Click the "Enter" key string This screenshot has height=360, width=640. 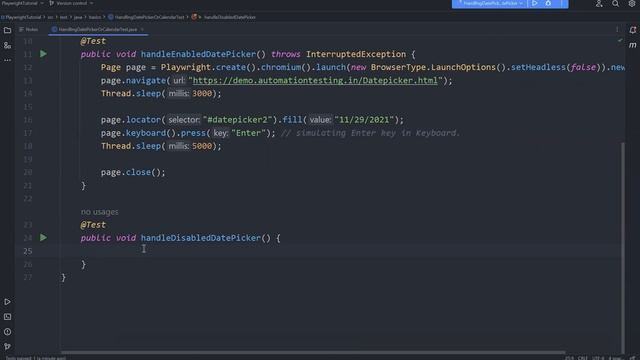tap(248, 133)
